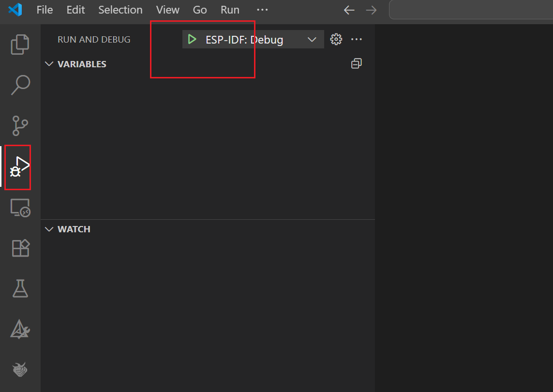Open the Run menu

pyautogui.click(x=230, y=10)
